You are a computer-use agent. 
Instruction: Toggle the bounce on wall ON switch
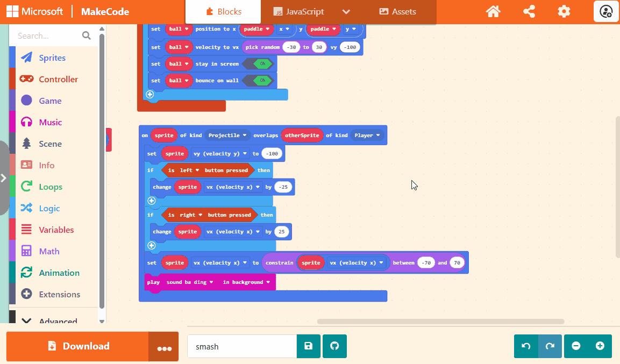pos(262,81)
